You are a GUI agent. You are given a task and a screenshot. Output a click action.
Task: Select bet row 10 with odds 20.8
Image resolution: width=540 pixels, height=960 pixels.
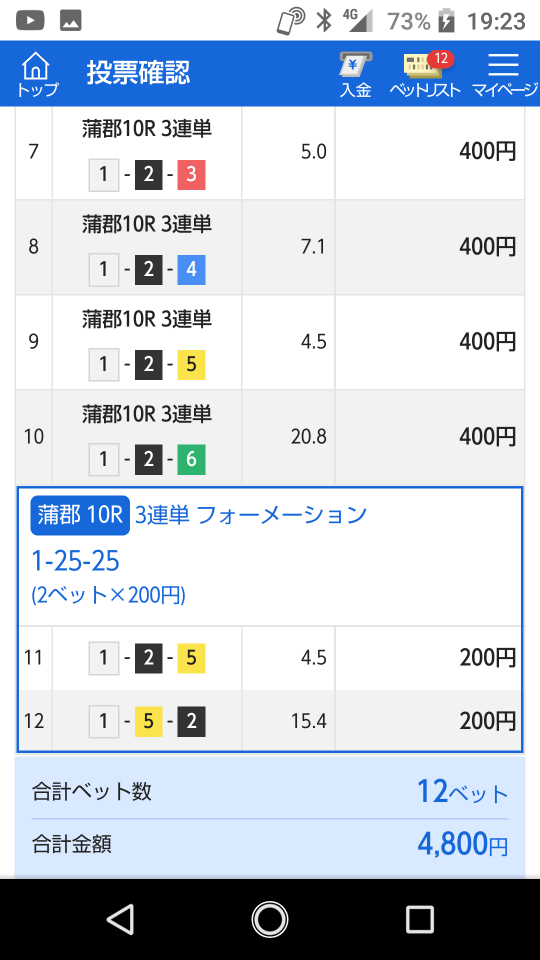(x=270, y=437)
